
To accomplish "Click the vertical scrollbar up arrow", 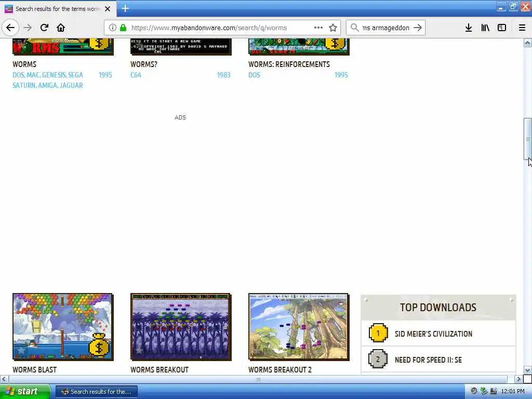I will [528, 43].
